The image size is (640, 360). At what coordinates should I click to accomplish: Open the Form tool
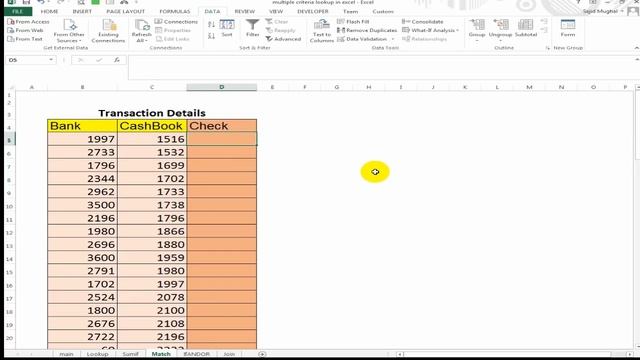[568, 28]
